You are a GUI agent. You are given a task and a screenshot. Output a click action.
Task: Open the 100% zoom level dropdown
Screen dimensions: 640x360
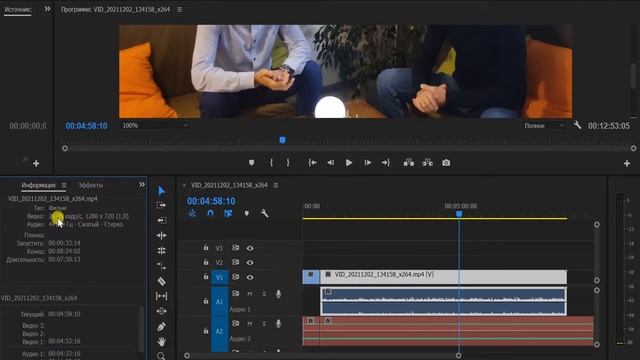(155, 125)
